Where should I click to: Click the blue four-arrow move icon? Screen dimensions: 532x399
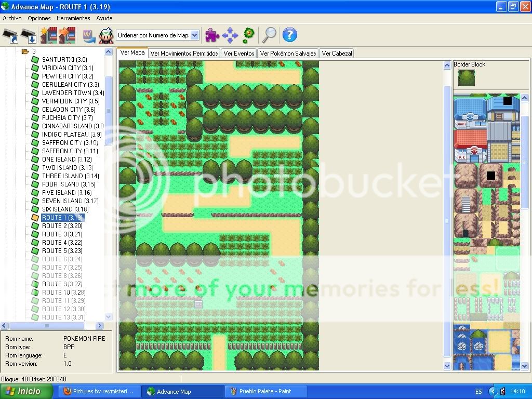tap(230, 35)
